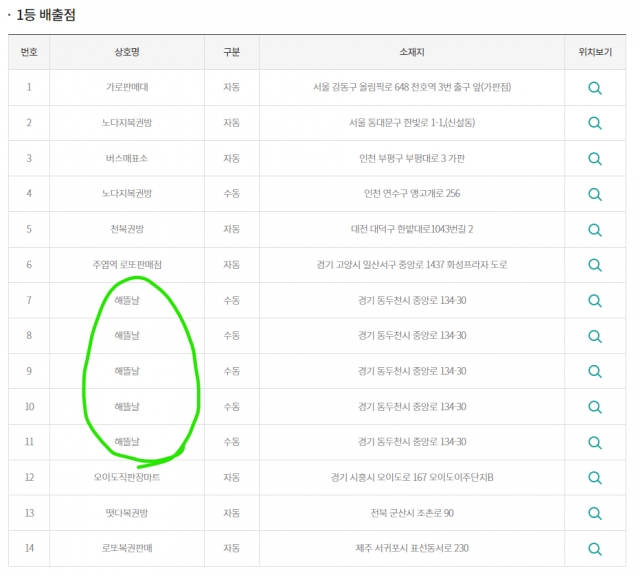
Task: Click store name 천복권방
Action: click(x=127, y=229)
